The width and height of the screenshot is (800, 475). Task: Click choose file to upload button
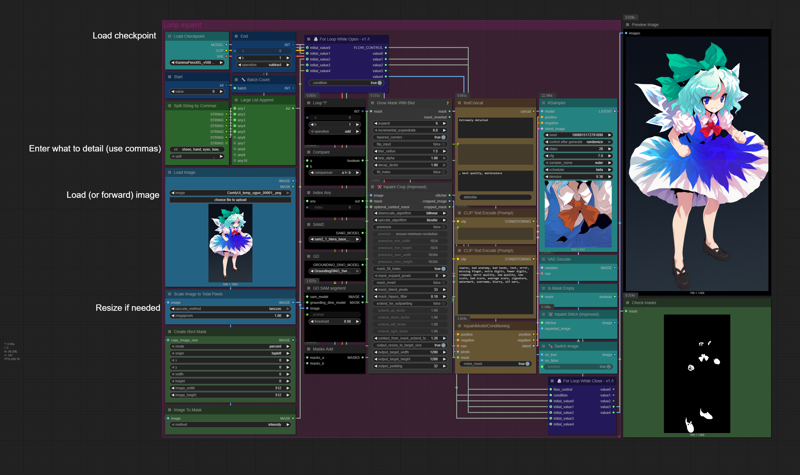[230, 199]
